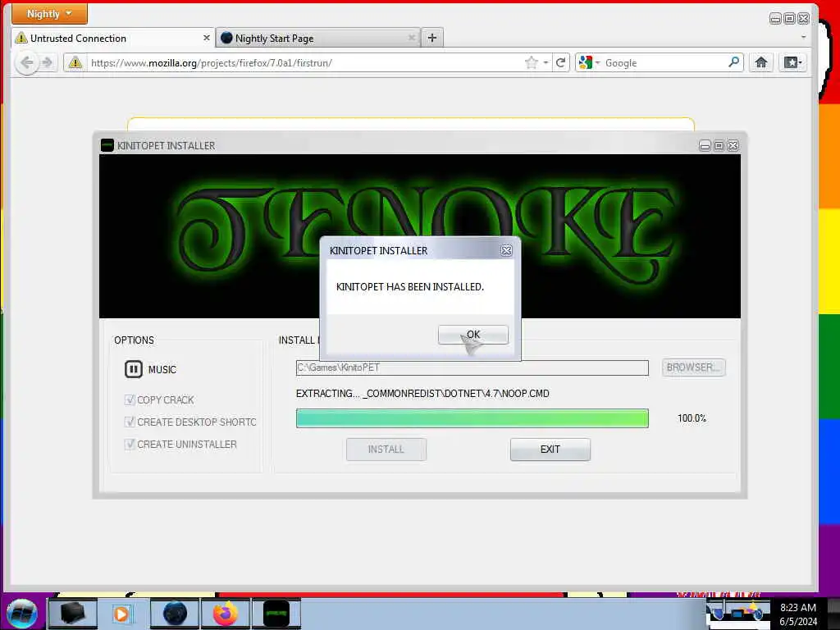Open the KinitoPET installer taskbar icon
Screen dimensions: 840x630
(x=276, y=614)
